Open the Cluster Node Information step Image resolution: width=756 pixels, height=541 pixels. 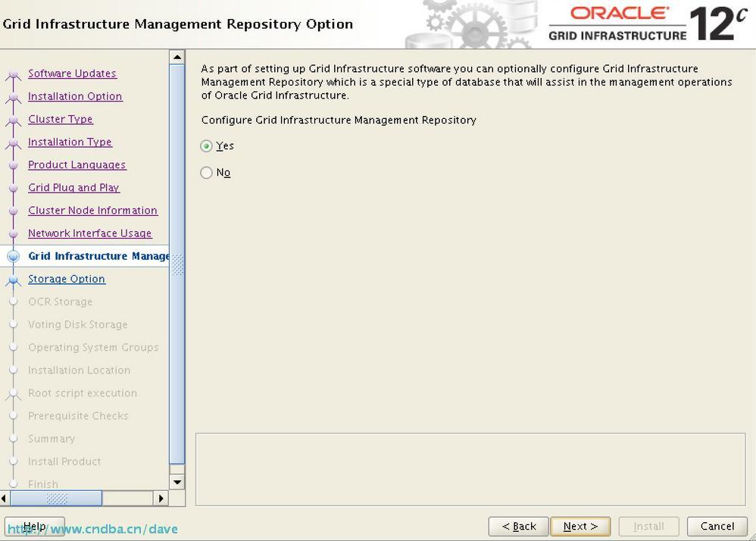92,210
